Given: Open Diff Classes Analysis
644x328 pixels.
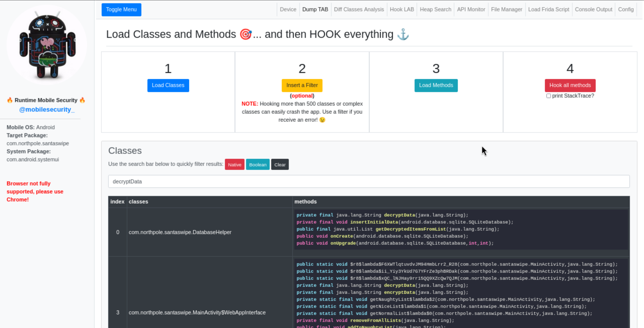Looking at the screenshot, I should click(359, 9).
